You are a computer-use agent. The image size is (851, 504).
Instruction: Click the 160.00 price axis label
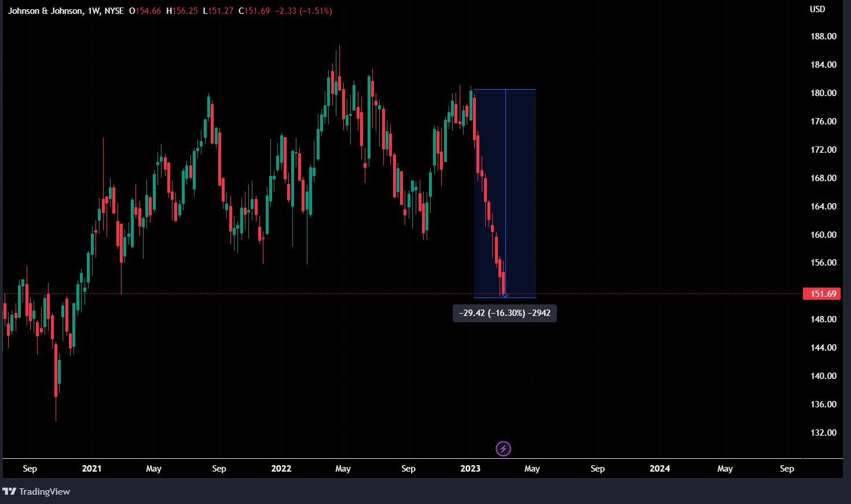823,235
